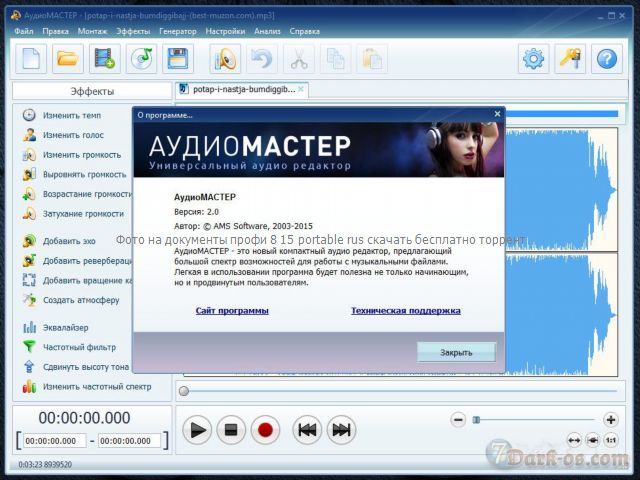This screenshot has width=640, height=480.
Task: Close the potap-i-nastja-bumdiggib... tab
Action: (301, 89)
